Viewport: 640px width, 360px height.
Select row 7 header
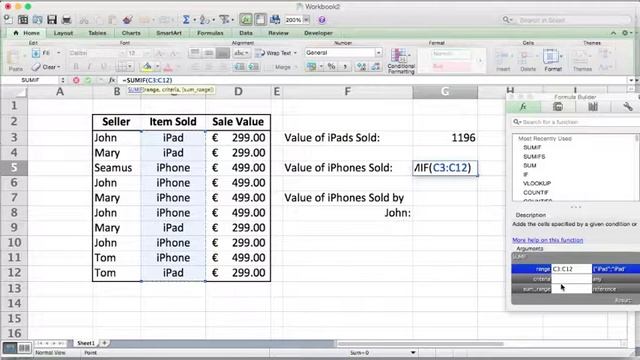click(x=14, y=198)
